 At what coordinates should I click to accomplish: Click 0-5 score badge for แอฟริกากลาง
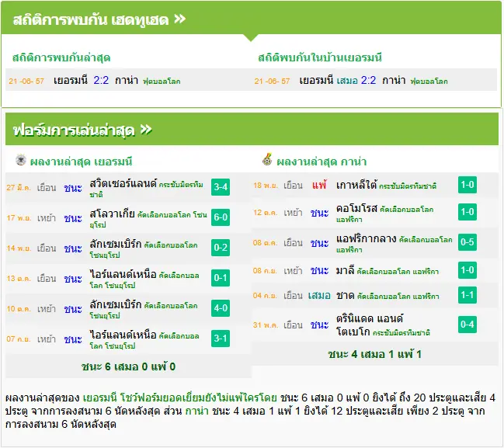point(467,242)
